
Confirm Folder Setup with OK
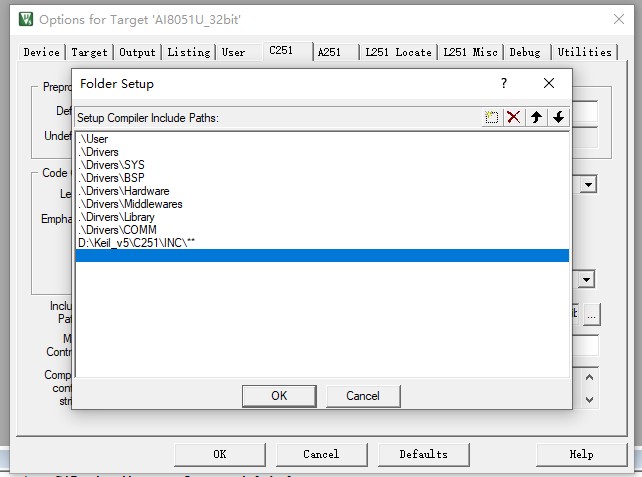[279, 396]
